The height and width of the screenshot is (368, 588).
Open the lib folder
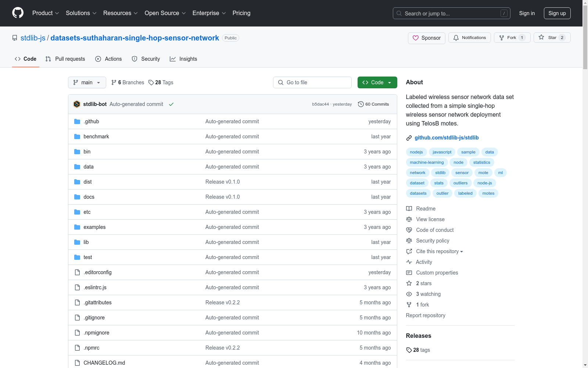pyautogui.click(x=86, y=242)
